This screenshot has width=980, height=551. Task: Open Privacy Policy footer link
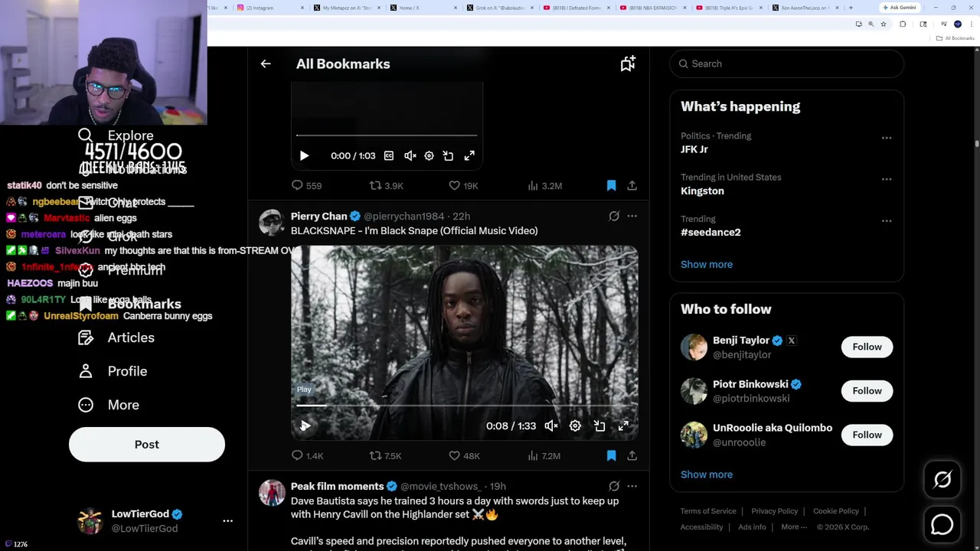775,511
